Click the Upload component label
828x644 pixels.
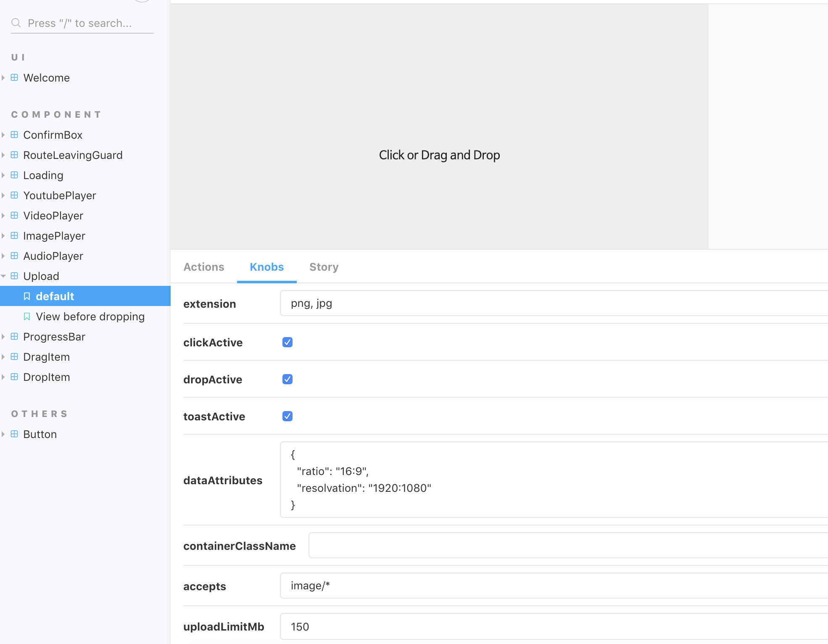(x=41, y=276)
